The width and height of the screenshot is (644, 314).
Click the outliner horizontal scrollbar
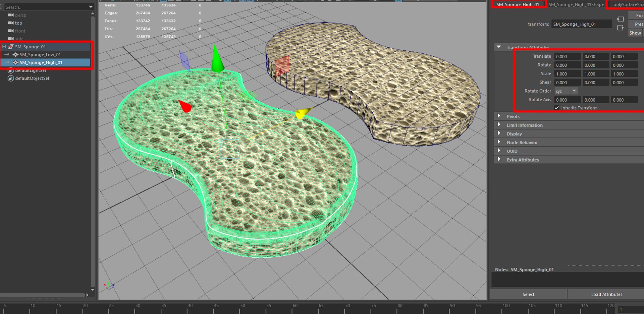click(42, 295)
